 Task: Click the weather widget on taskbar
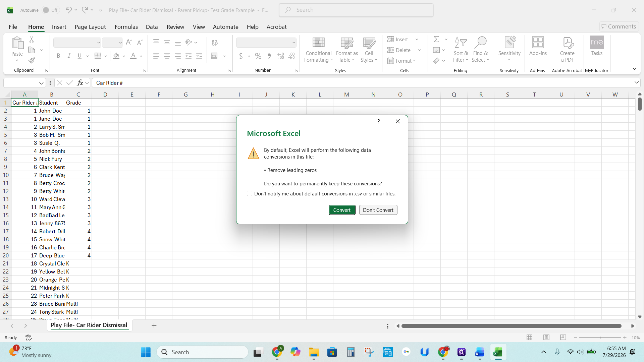click(30, 352)
